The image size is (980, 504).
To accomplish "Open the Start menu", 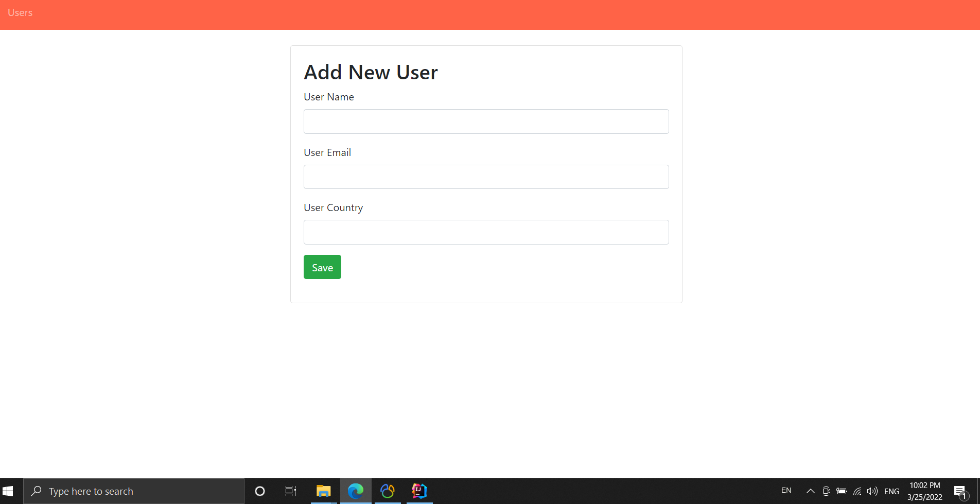I will (8, 491).
